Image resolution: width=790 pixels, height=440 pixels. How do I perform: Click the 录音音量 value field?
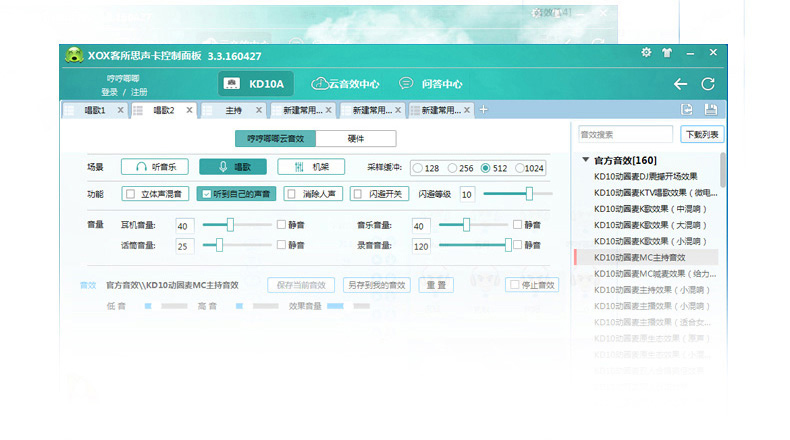[x=421, y=246]
